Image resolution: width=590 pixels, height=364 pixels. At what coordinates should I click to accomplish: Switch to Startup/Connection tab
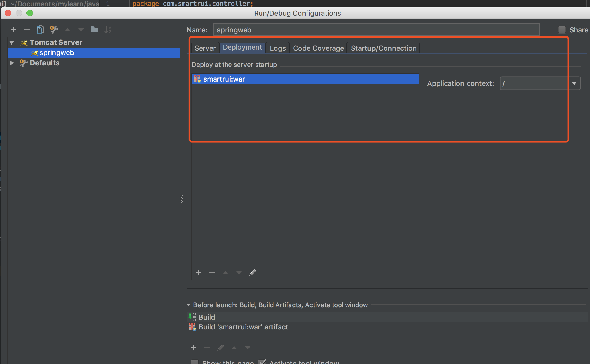point(384,48)
